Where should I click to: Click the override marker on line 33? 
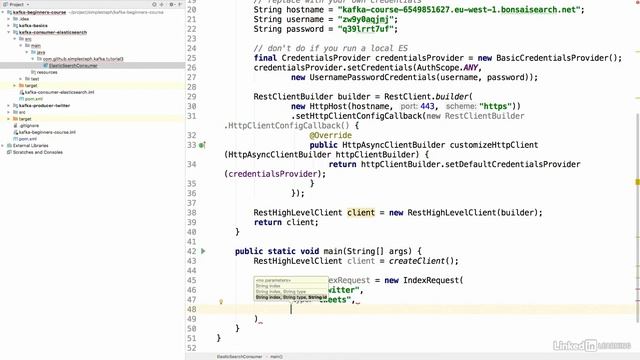point(202,145)
